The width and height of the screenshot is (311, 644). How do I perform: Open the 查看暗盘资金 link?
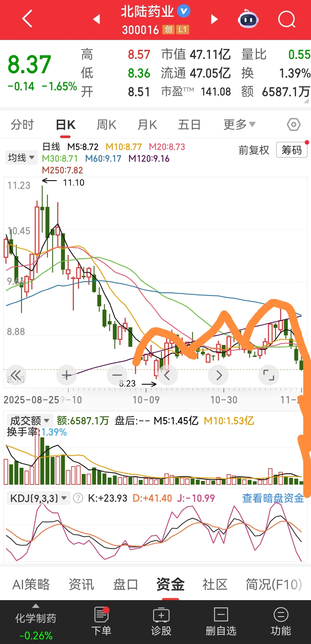pos(273,498)
